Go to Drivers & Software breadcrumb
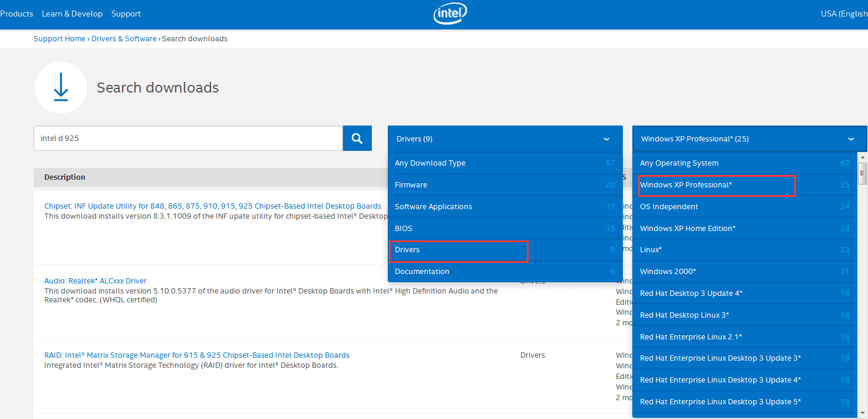Image resolution: width=868 pixels, height=419 pixels. point(124,39)
